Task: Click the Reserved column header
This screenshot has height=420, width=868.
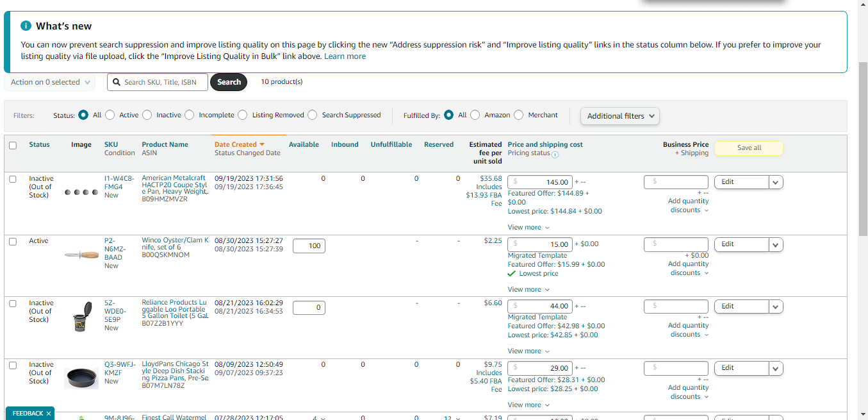Action: coord(439,145)
